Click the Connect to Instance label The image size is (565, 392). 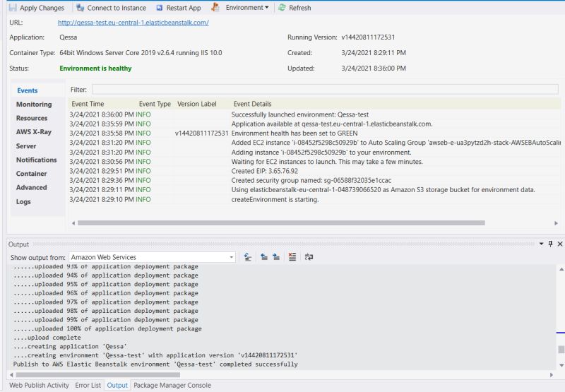tap(117, 8)
